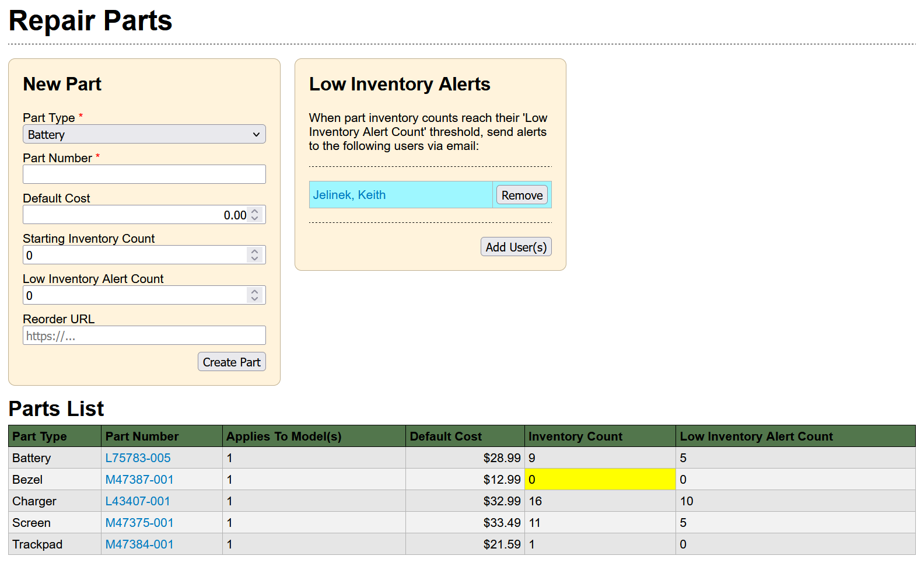Screen dimensions: 924x566
Task: Click the Default Cost input field
Action: point(134,215)
